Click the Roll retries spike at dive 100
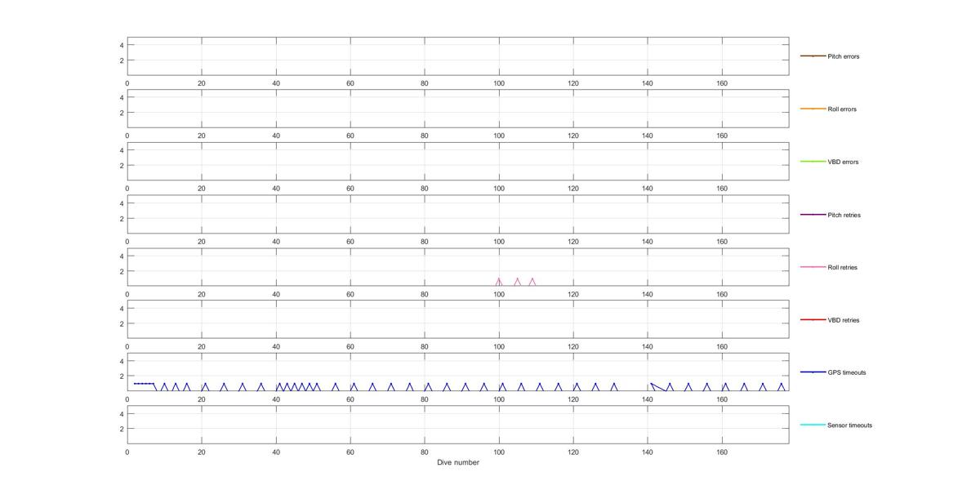980x499 pixels. coord(499,281)
